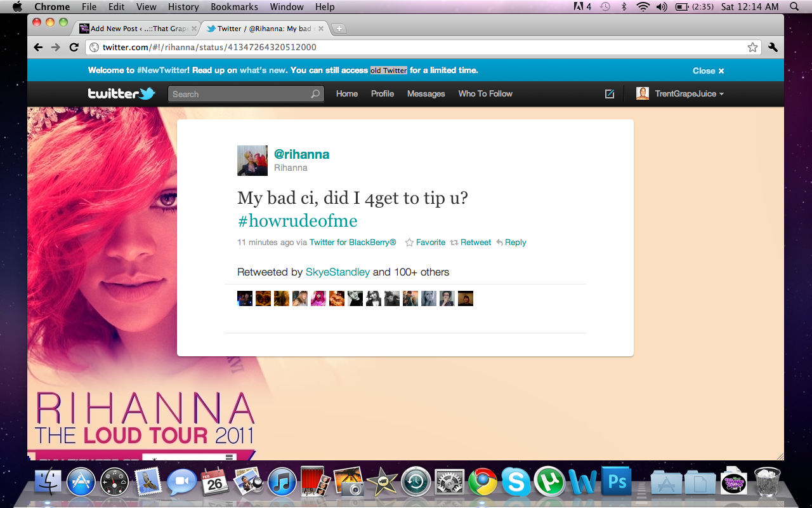Image resolution: width=812 pixels, height=508 pixels.
Task: Open SkyeStandley's profile link
Action: [x=337, y=272]
